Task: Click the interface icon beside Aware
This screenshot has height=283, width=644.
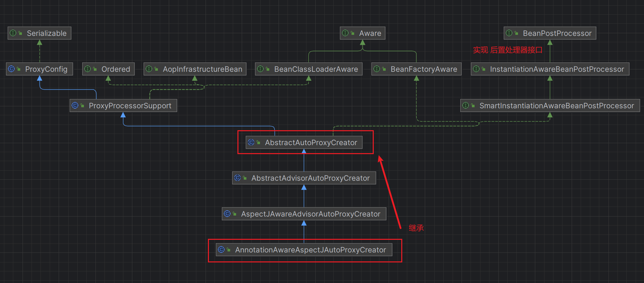Action: (x=345, y=33)
